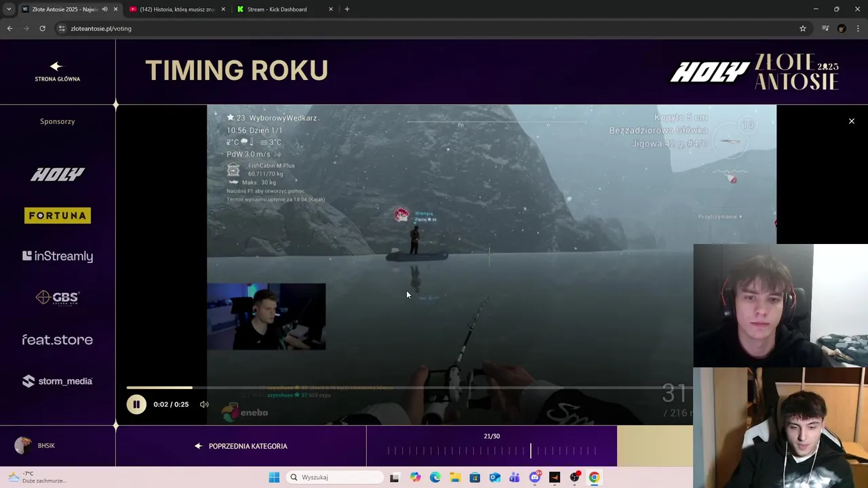The width and height of the screenshot is (868, 488).
Task: Open Microsoft Edge from the taskbar
Action: pos(435,477)
